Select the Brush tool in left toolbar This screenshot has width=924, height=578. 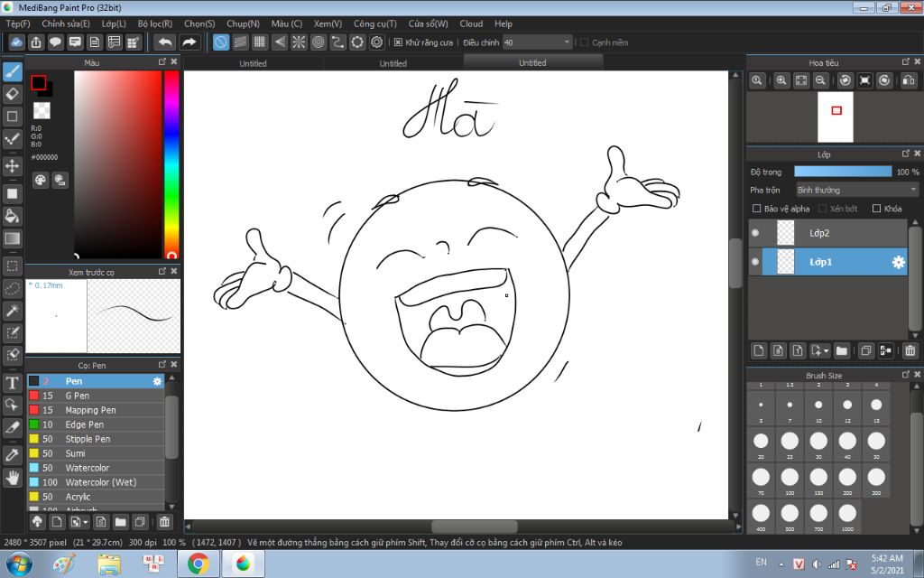click(13, 72)
